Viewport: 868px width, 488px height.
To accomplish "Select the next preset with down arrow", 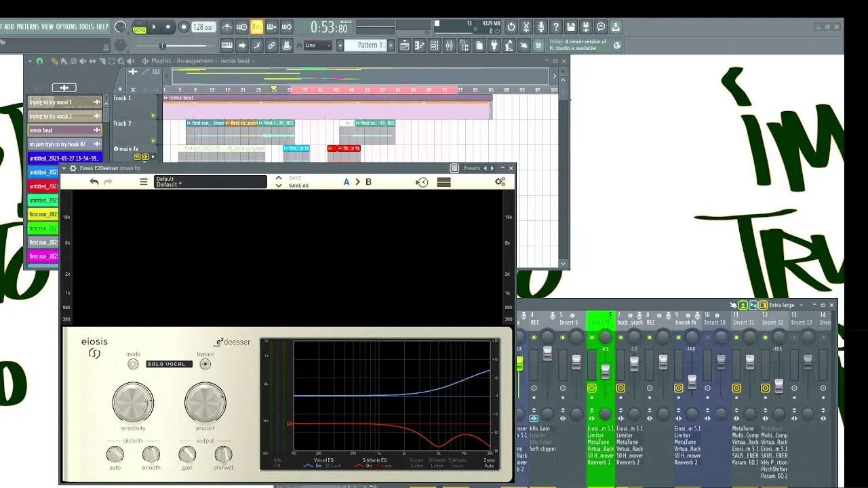I will click(x=279, y=186).
